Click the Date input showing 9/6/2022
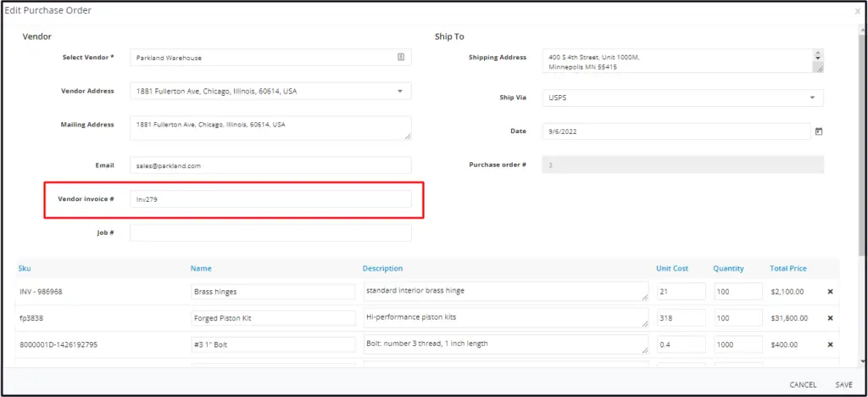This screenshot has height=397, width=868. [676, 131]
